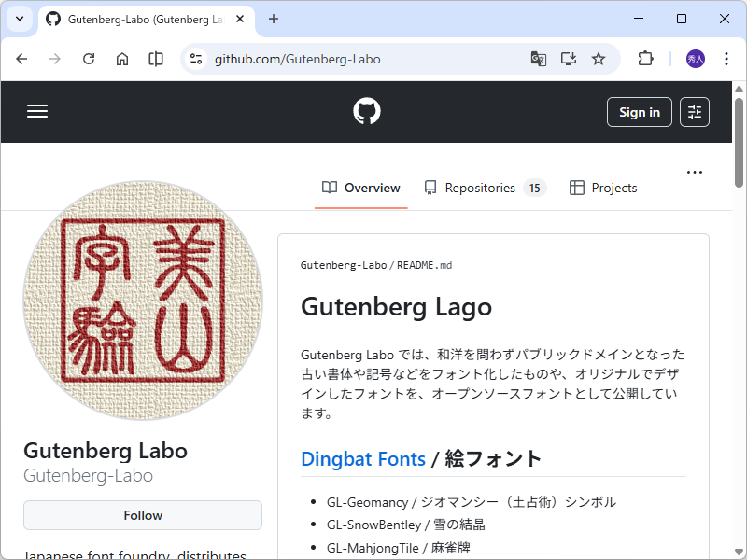Follow the Gutenberg Labo account

coord(143,515)
